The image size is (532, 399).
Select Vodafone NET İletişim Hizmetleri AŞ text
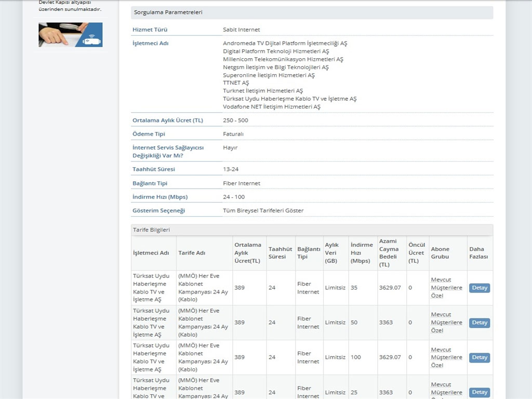click(x=271, y=107)
